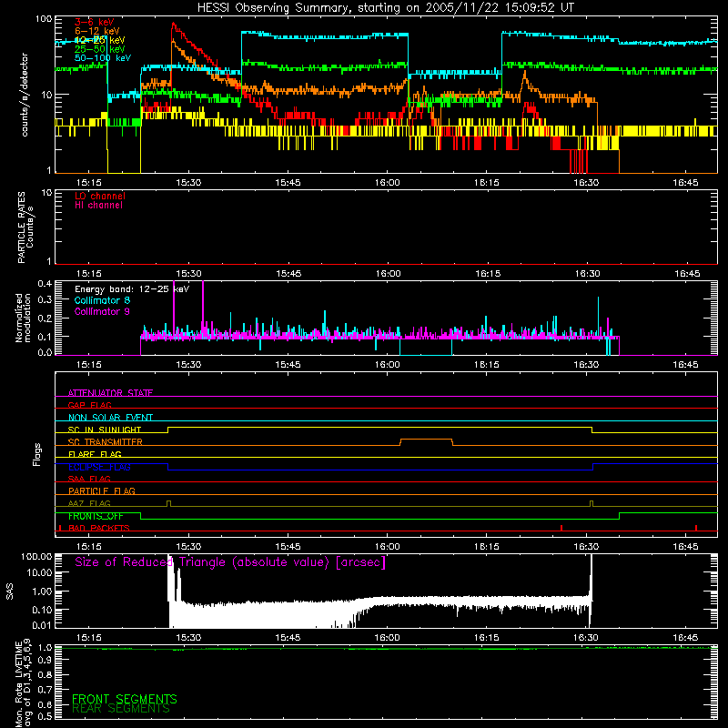Select the '6-12 keV' legend label
The width and height of the screenshot is (728, 728).
tap(96, 31)
